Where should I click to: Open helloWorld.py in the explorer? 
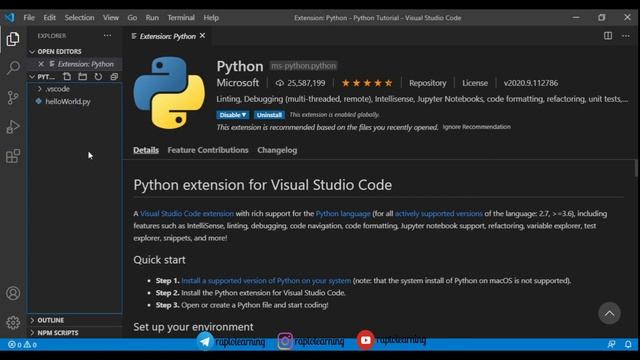click(67, 102)
